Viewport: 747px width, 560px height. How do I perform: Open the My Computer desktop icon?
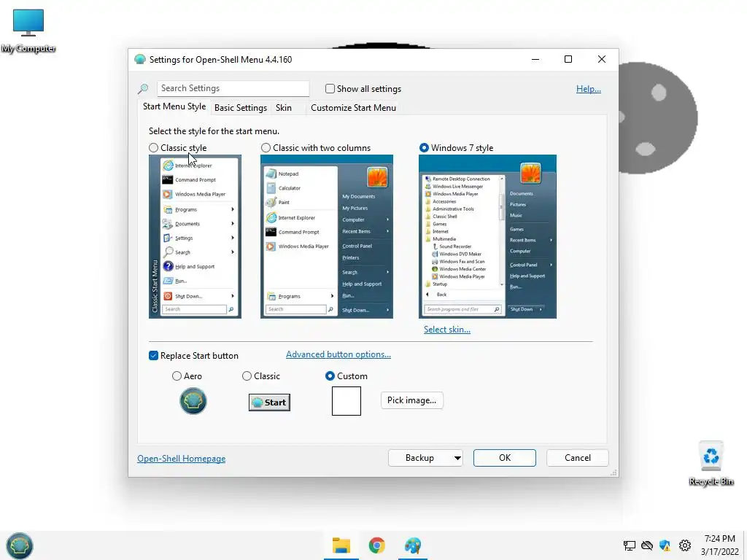pyautogui.click(x=28, y=31)
